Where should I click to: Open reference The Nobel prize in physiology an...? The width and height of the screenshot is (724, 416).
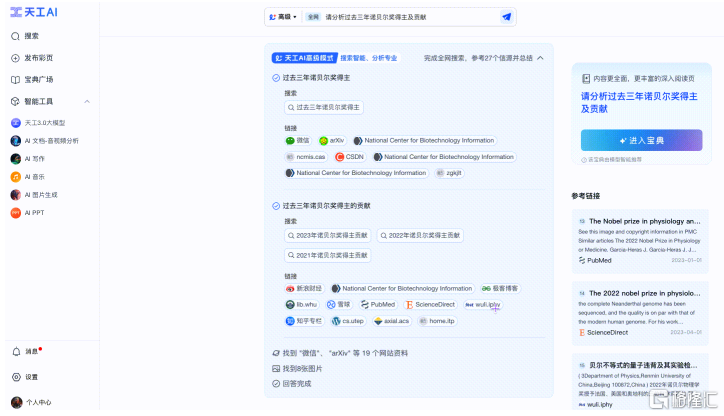click(640, 241)
